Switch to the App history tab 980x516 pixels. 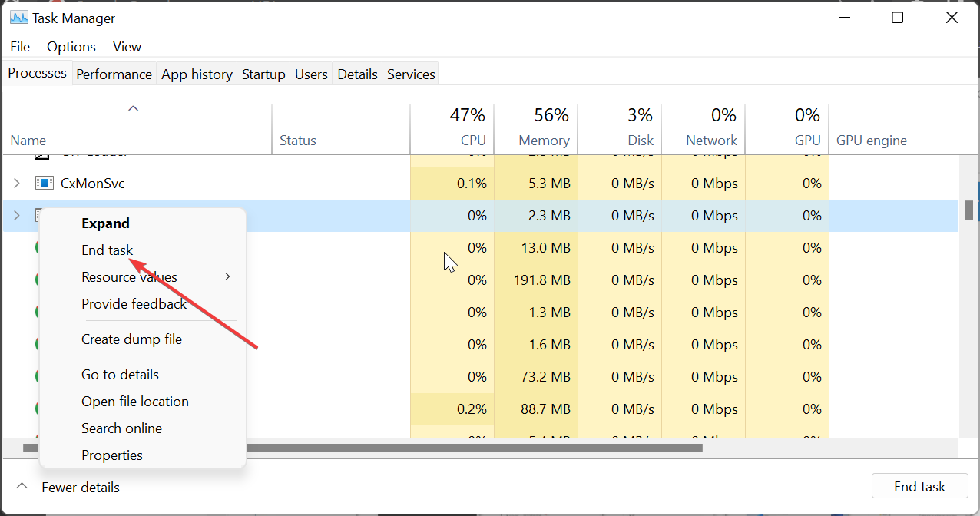click(197, 74)
